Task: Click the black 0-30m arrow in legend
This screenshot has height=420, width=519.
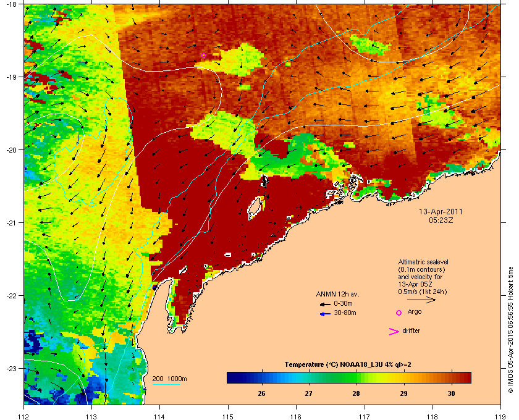Action: pyautogui.click(x=325, y=304)
